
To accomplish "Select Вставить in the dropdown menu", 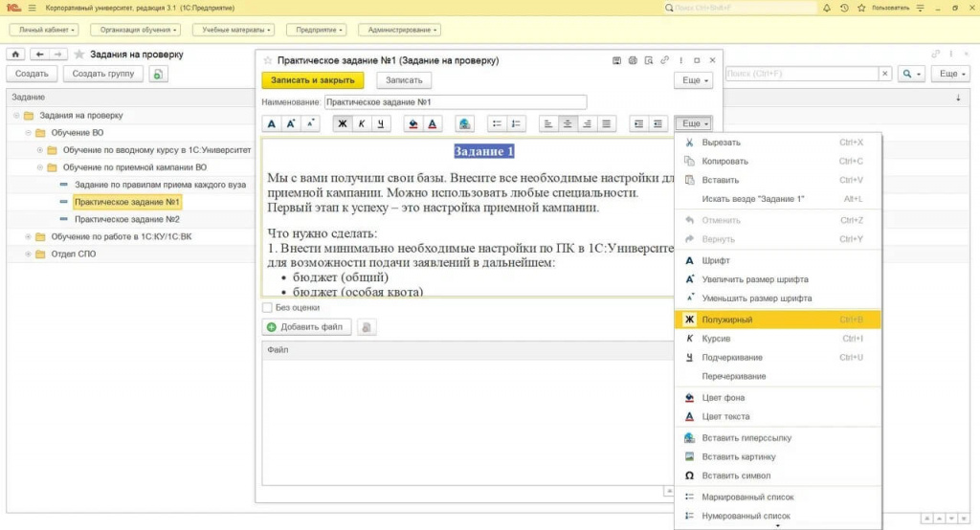I will point(778,180).
